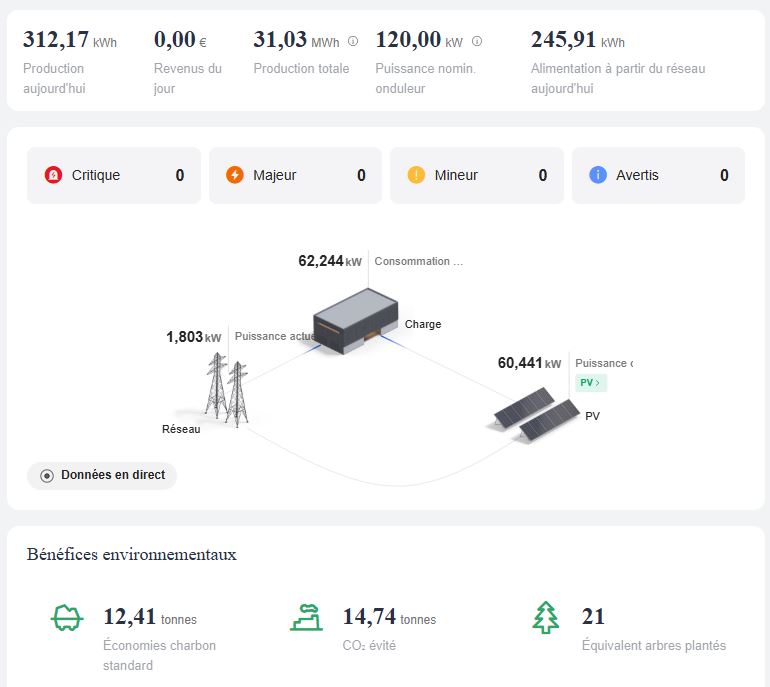Click the 21 trees equivalent value
The image size is (770, 687).
point(593,617)
